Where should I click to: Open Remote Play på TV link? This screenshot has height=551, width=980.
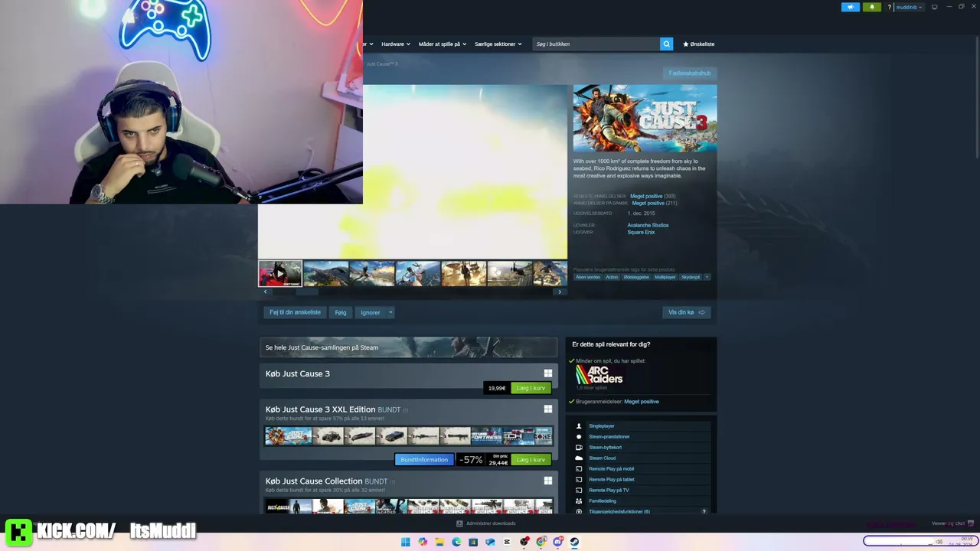609,491
